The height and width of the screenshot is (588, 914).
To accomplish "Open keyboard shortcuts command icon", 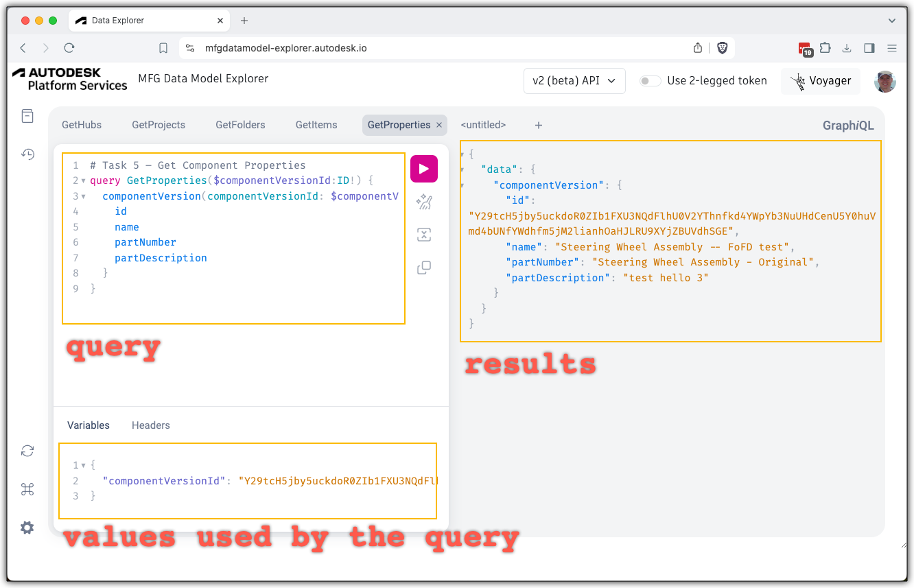I will (x=27, y=489).
